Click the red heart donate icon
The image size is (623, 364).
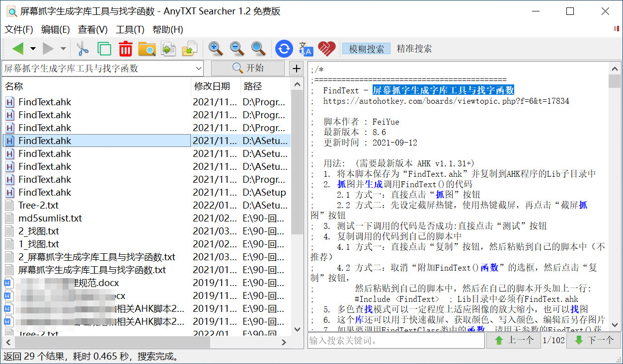(327, 49)
